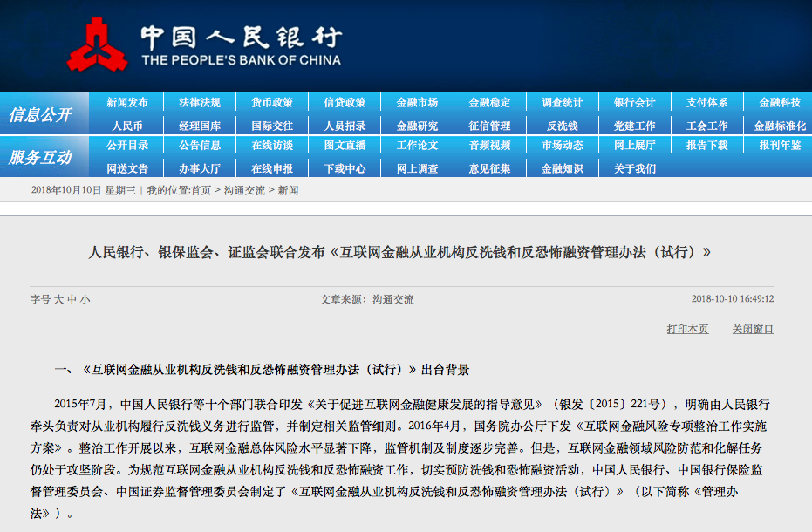812x532 pixels.
Task: Click the article title about 互联网金融从业机构反洗钱
Action: point(399,252)
